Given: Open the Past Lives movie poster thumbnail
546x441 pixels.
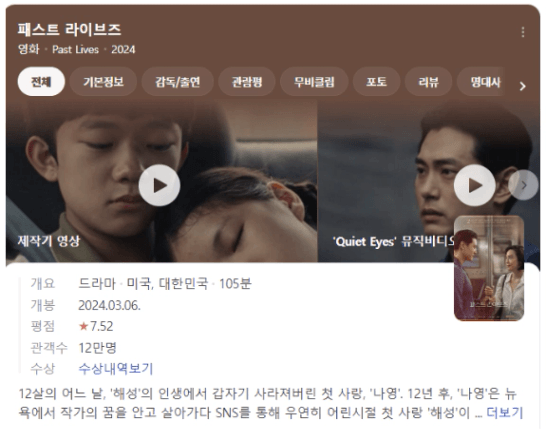Looking at the screenshot, I should tap(489, 268).
